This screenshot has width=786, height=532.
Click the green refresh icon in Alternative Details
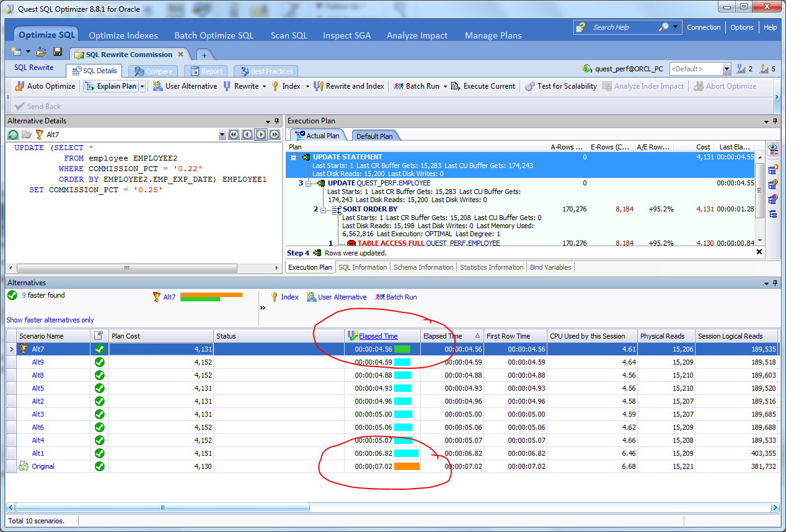(x=13, y=135)
